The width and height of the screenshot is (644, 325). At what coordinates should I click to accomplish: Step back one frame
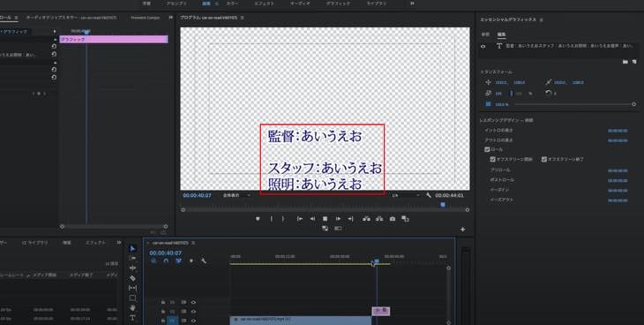(x=312, y=219)
